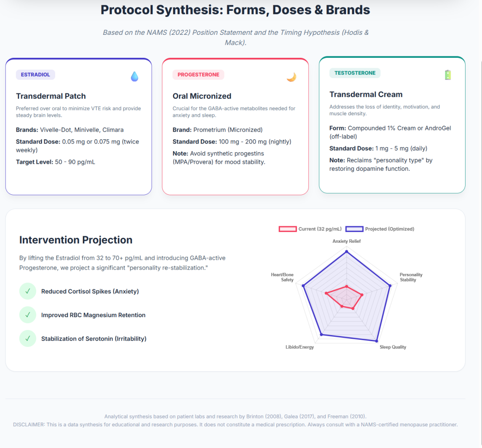Viewport: 482px width, 448px height.
Task: Click the Transdermal Patch heading
Action: pyautogui.click(x=51, y=96)
